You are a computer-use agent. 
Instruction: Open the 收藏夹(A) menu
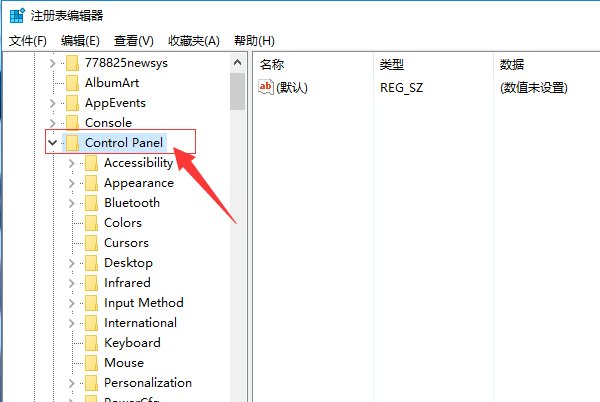coord(194,41)
